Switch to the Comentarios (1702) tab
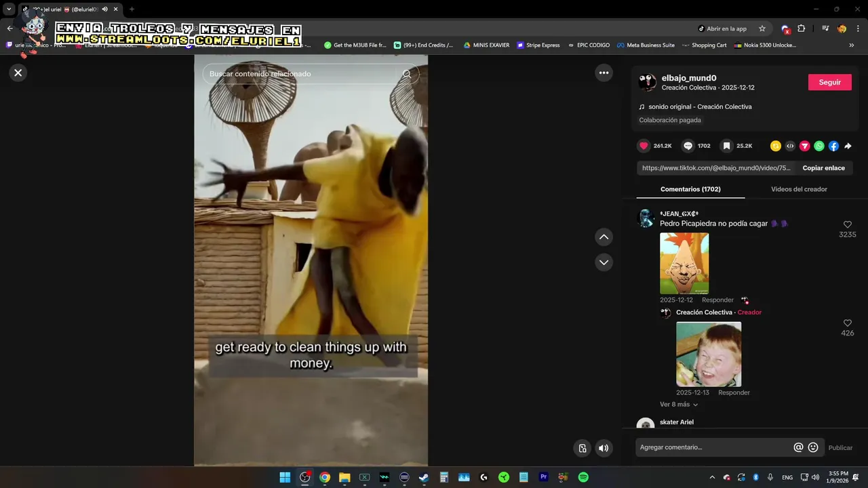This screenshot has width=868, height=488. click(x=690, y=189)
